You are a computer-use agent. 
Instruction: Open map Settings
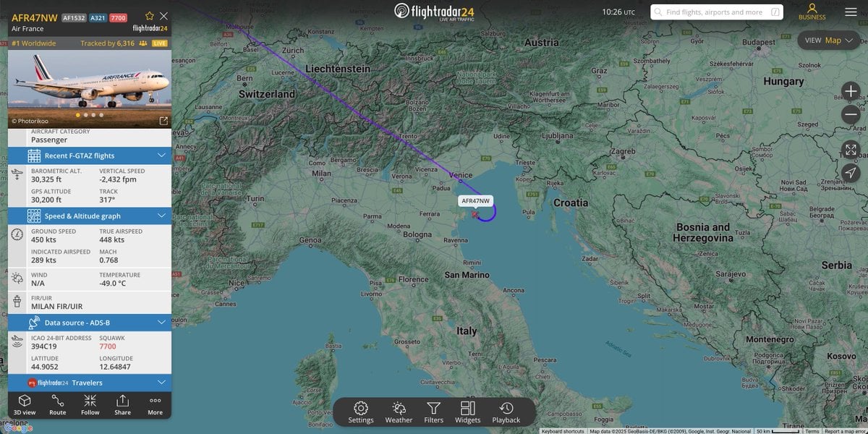pos(361,412)
